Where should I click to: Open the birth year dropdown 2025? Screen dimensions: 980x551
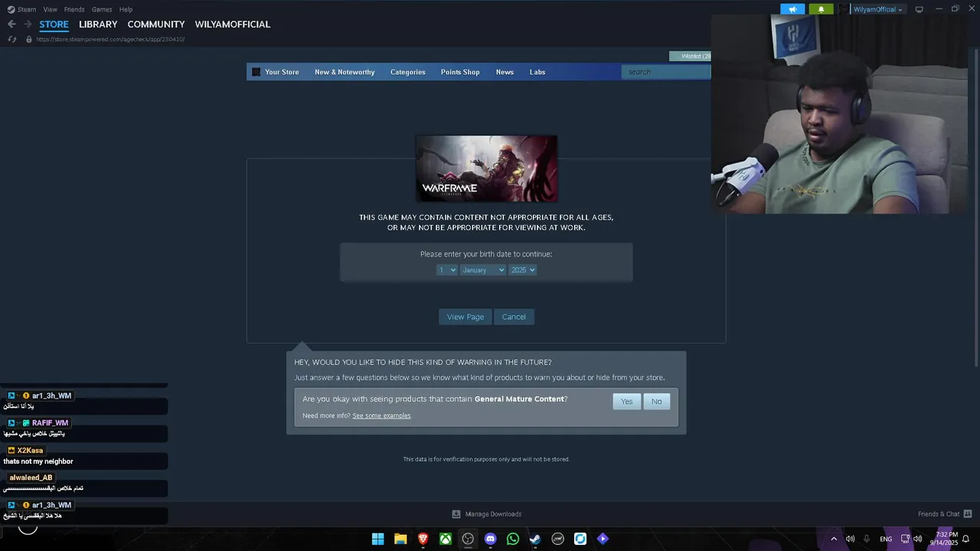point(522,270)
